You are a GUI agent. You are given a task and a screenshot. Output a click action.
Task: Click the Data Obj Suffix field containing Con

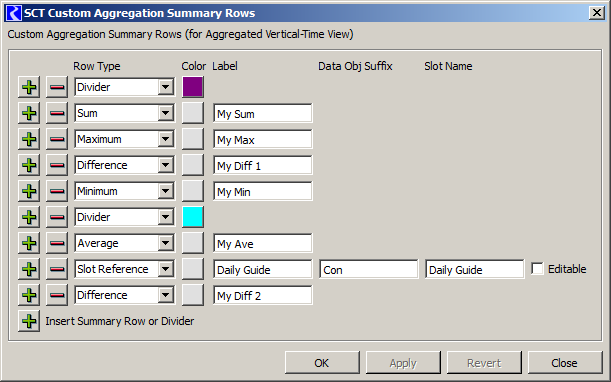pos(369,269)
